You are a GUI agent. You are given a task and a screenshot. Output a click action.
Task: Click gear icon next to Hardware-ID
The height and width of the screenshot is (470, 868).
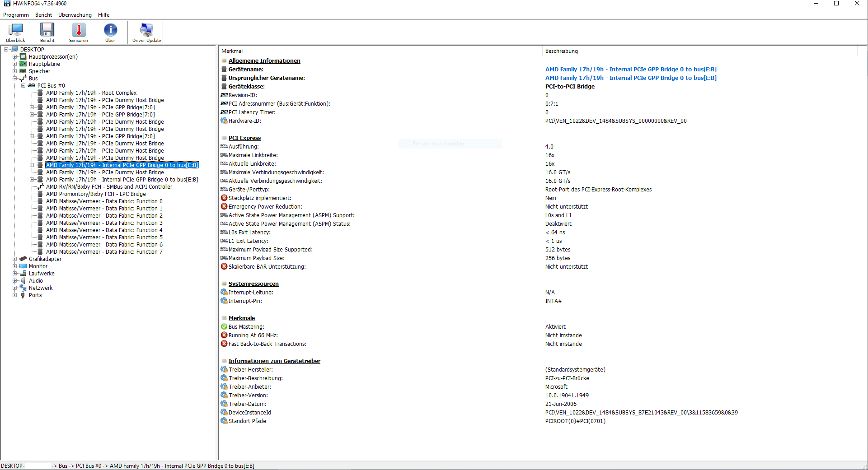pyautogui.click(x=224, y=121)
